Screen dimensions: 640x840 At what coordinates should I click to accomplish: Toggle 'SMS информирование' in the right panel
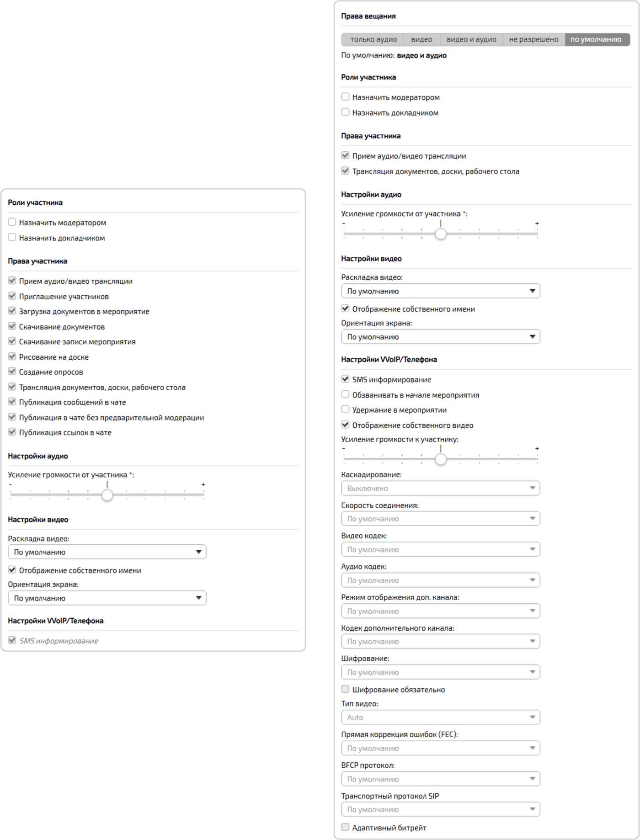coord(346,379)
